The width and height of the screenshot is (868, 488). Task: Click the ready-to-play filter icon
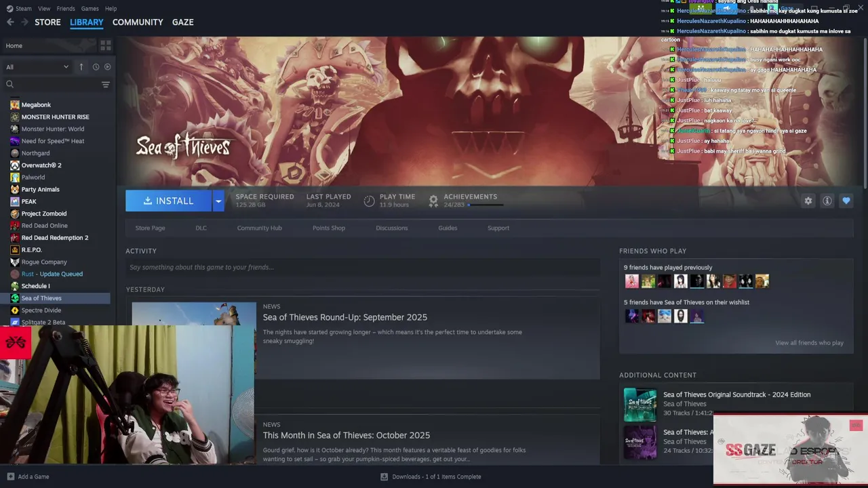[107, 67]
